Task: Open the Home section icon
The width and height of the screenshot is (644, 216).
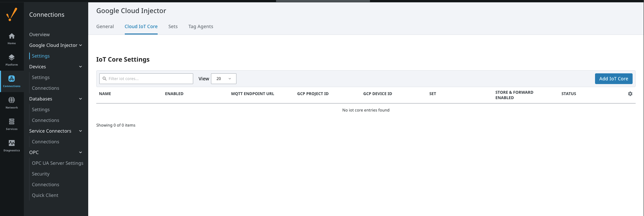Action: (12, 39)
